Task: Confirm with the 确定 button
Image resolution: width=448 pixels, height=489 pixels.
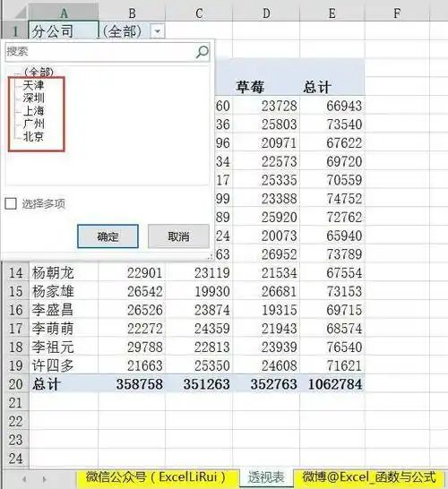Action: [108, 236]
